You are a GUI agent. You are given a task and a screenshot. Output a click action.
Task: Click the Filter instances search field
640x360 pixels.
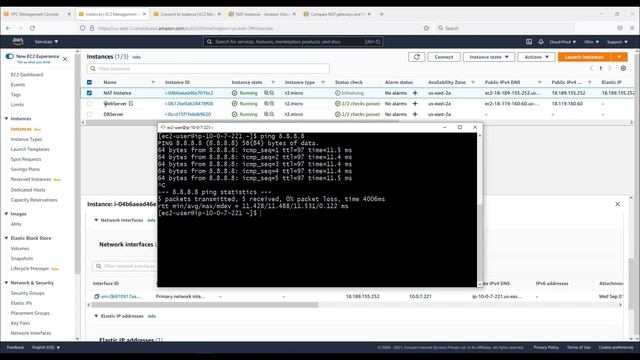pyautogui.click(x=208, y=69)
